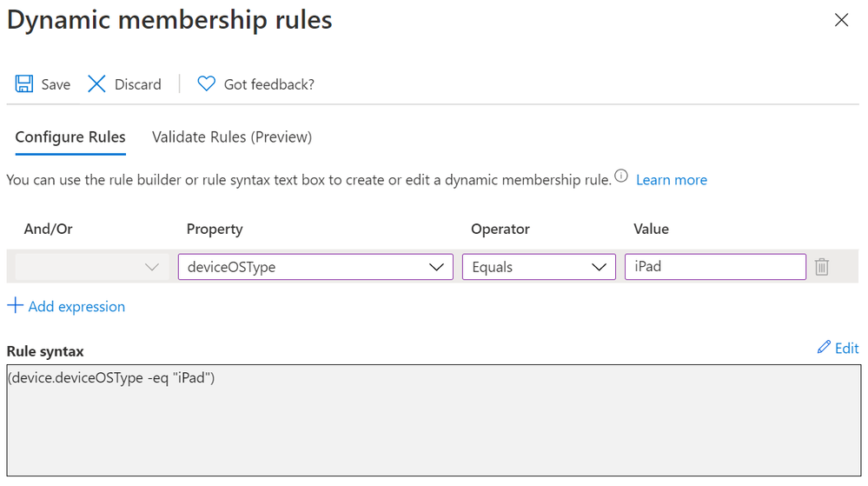Expand the Operator dropdown set to Equals

pos(538,267)
